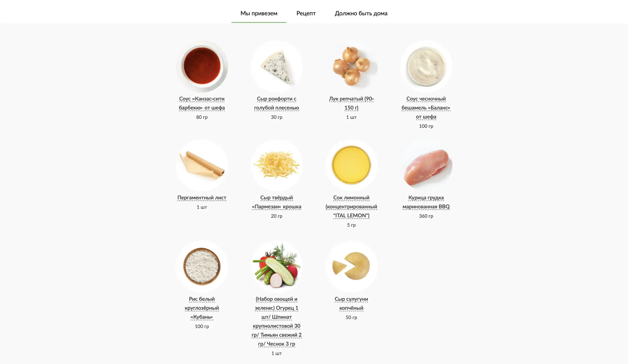Select the Мы привезем tab
Viewport: 628px width, 364px height.
[x=259, y=13]
